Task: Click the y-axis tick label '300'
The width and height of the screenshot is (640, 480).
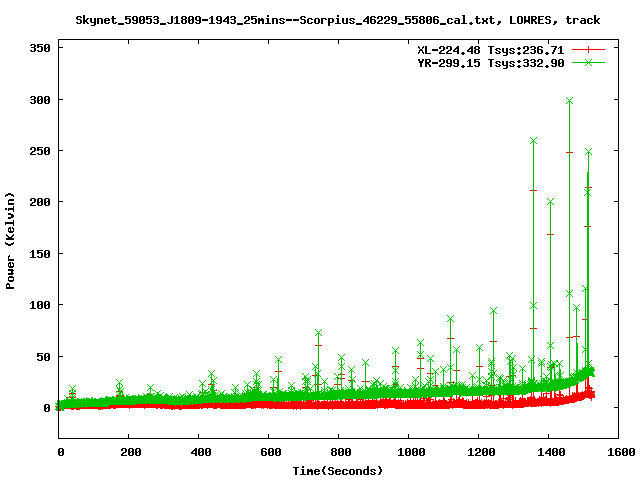Action: point(40,100)
